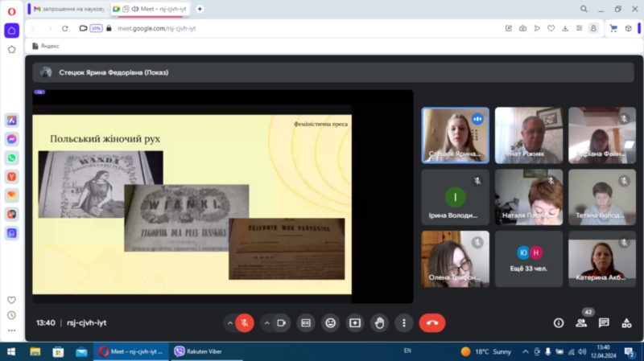The height and width of the screenshot is (361, 644).
Task: Expand audio settings arrow beside microphone
Action: [229, 322]
